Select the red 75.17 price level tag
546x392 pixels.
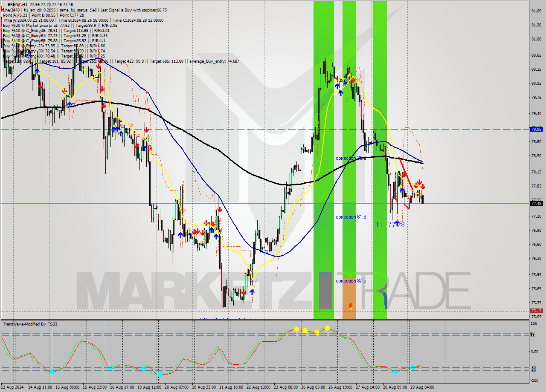point(536,311)
